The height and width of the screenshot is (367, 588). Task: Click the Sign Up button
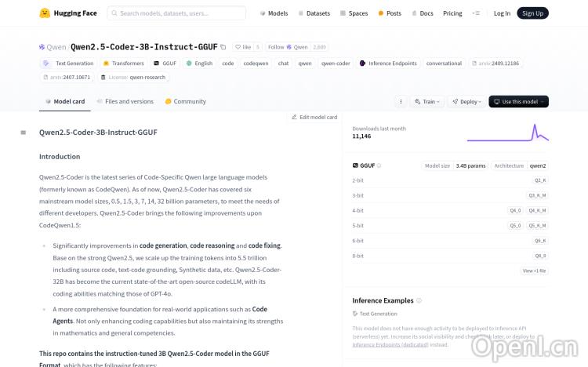coord(532,13)
